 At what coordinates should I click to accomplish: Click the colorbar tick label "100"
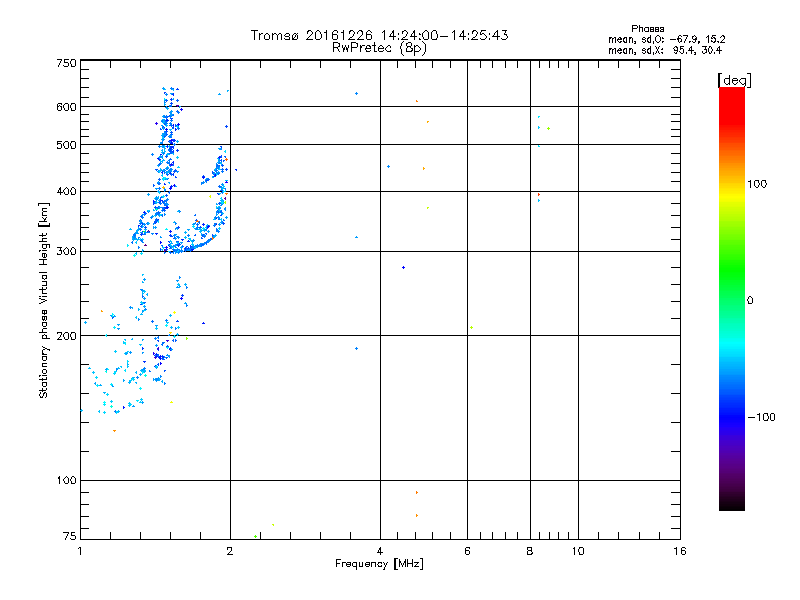(x=757, y=184)
